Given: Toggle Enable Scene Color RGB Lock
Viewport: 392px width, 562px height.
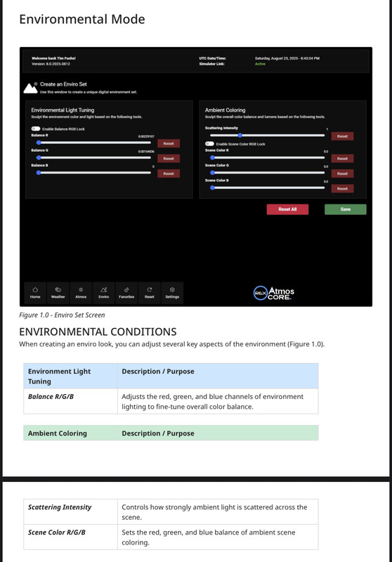Looking at the screenshot, I should click(x=209, y=144).
